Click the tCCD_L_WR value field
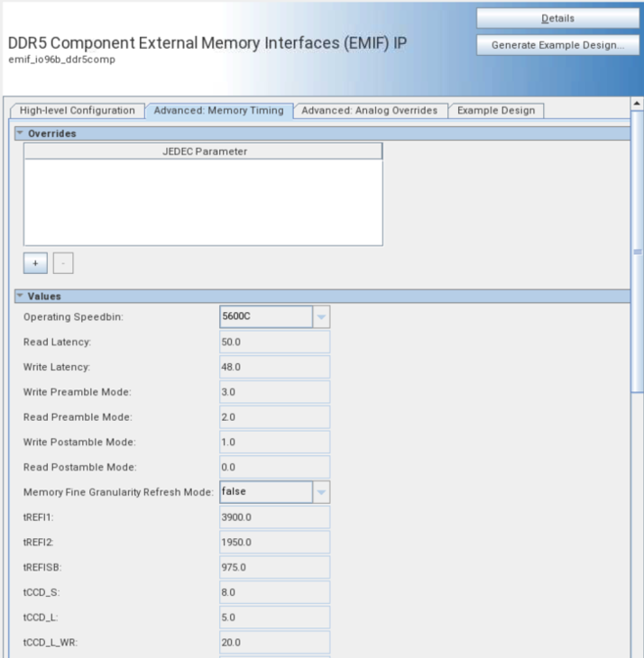The height and width of the screenshot is (658, 644). coord(274,643)
